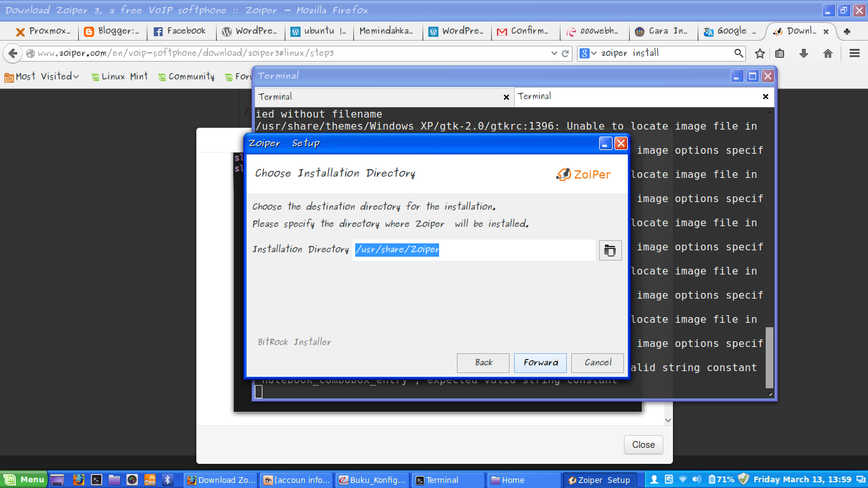Switch to the Confirm Gmail browser tab
Viewport: 868px width, 488px height.
525,31
